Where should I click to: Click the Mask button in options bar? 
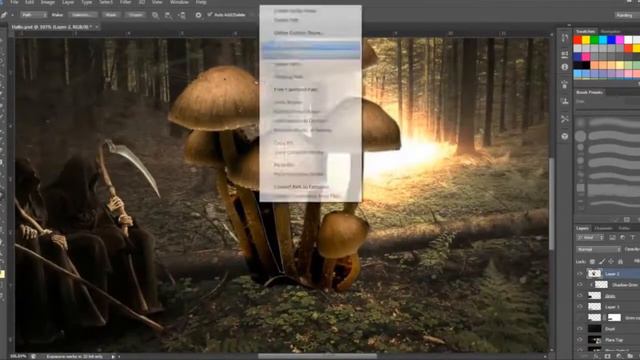pos(111,15)
